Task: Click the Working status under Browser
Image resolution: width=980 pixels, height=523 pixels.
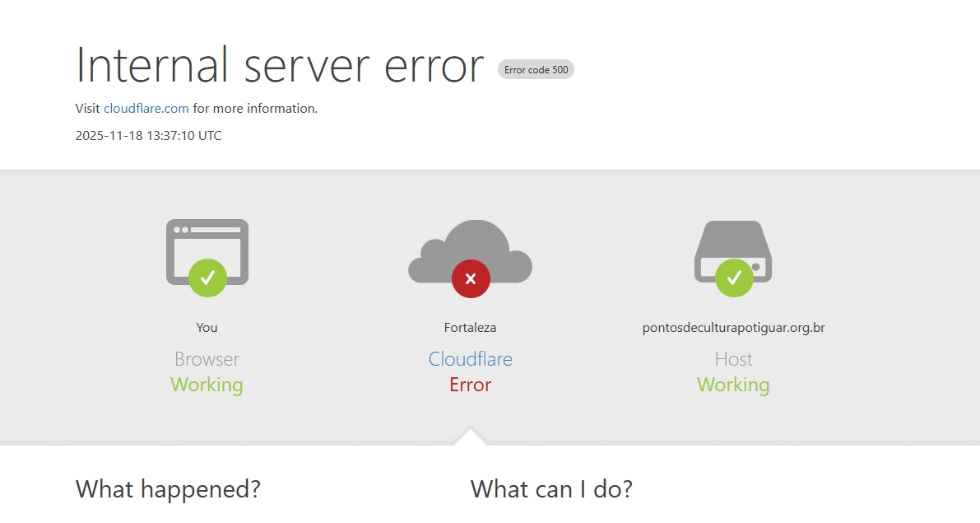Action: click(207, 385)
